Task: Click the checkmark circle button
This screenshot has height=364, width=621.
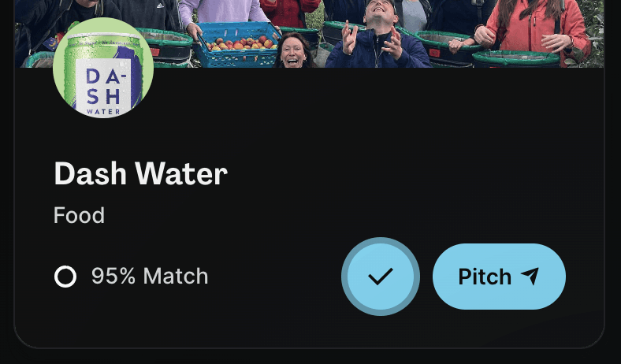Action: pyautogui.click(x=380, y=277)
